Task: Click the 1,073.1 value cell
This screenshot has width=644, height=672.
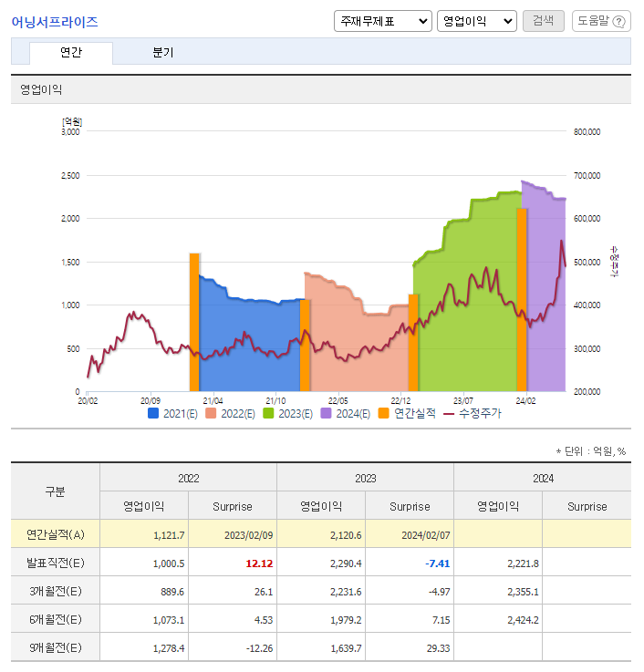Action: pyautogui.click(x=144, y=619)
